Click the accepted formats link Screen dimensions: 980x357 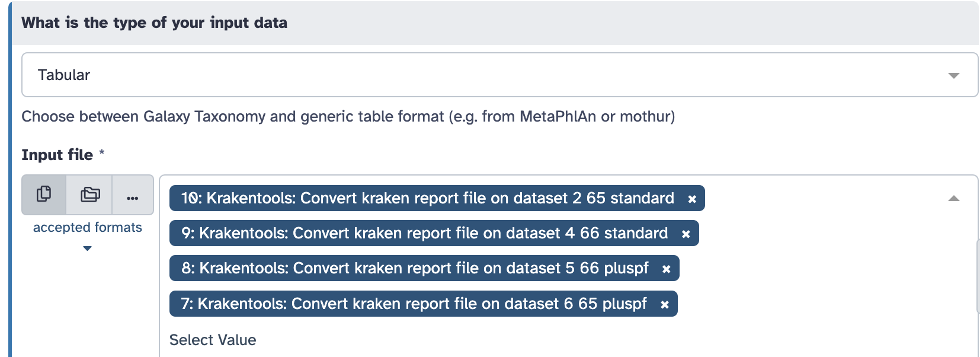(x=88, y=227)
